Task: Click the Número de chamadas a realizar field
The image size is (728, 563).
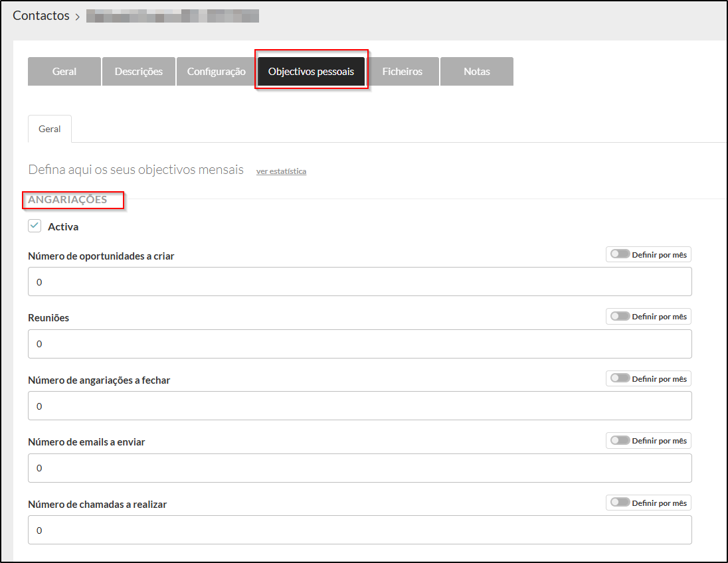Action: [359, 530]
